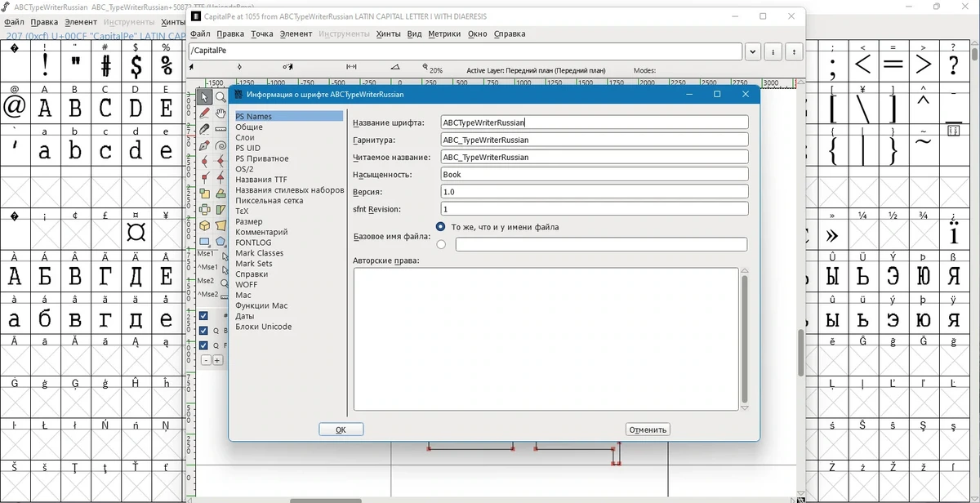Viewport: 980px width, 503px height.
Task: Select the custom base filename radio button
Action: (x=441, y=244)
